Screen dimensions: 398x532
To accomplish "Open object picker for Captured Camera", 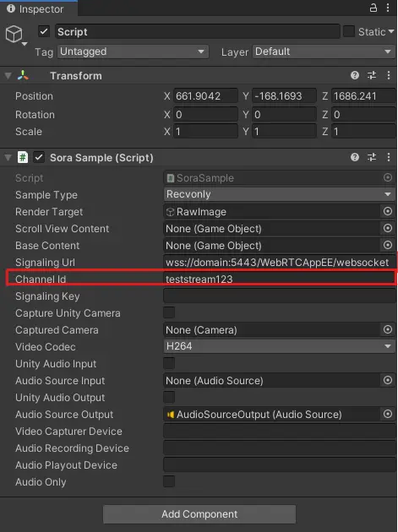I will coord(388,329).
